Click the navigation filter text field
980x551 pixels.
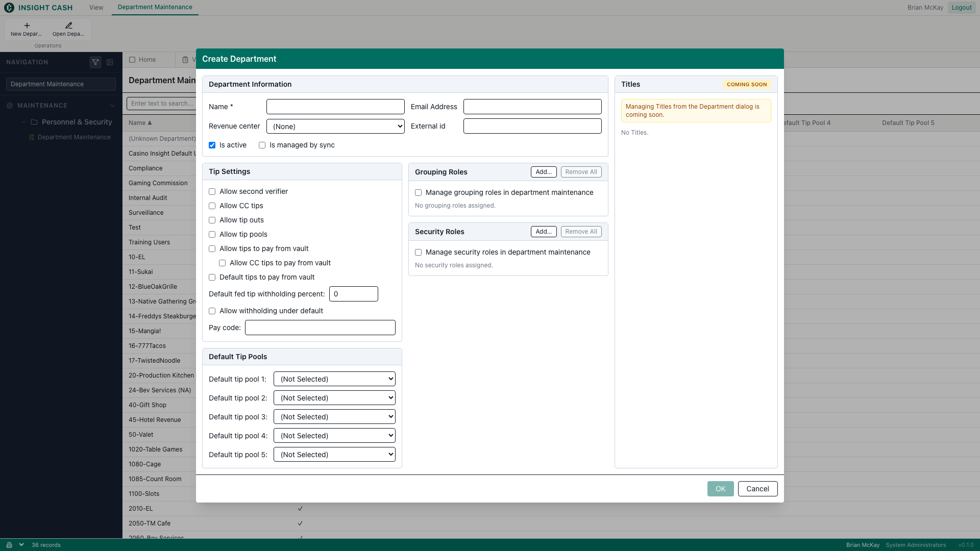coord(61,84)
